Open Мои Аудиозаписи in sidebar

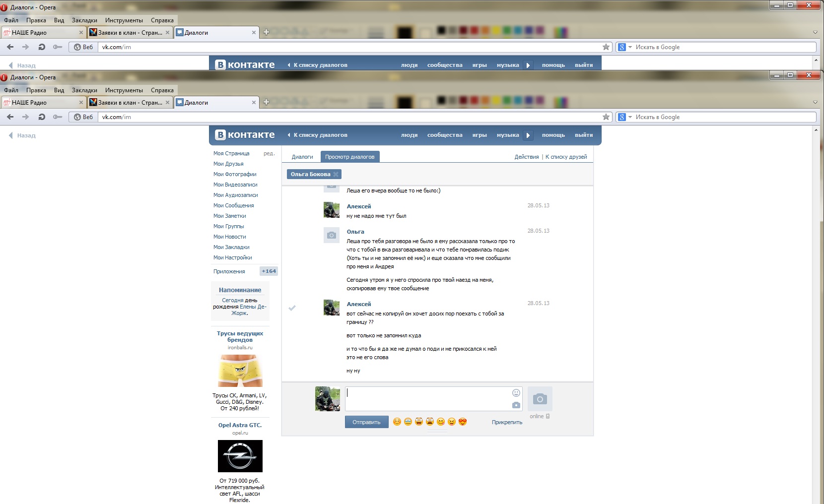coord(236,195)
